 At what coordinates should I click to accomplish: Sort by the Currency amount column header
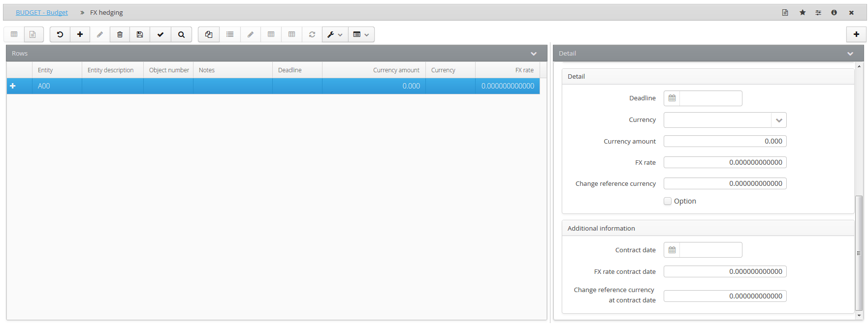pos(396,70)
